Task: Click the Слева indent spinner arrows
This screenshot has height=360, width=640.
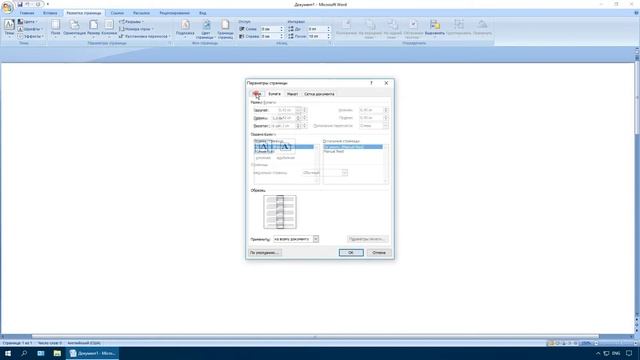Action: pyautogui.click(x=281, y=29)
